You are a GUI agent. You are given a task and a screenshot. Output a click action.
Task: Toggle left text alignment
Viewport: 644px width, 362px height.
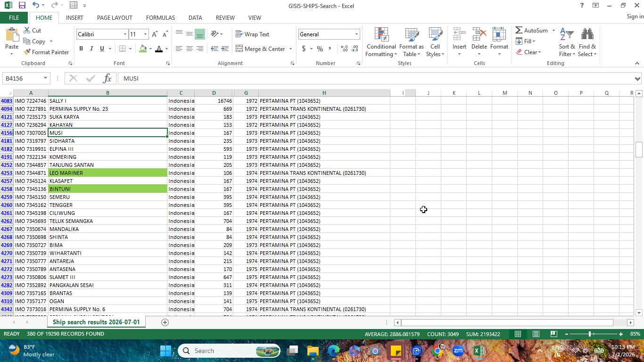pos(179,49)
